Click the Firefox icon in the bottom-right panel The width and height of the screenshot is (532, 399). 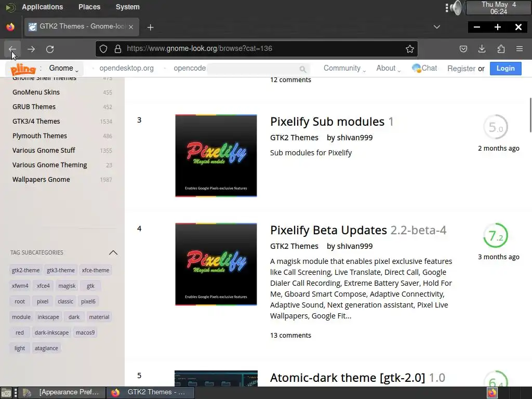[x=492, y=393]
